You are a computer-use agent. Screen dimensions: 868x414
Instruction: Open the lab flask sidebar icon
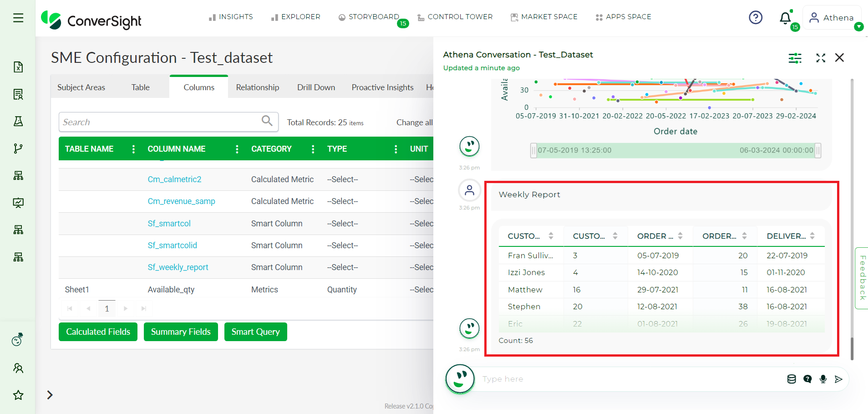[x=18, y=121]
